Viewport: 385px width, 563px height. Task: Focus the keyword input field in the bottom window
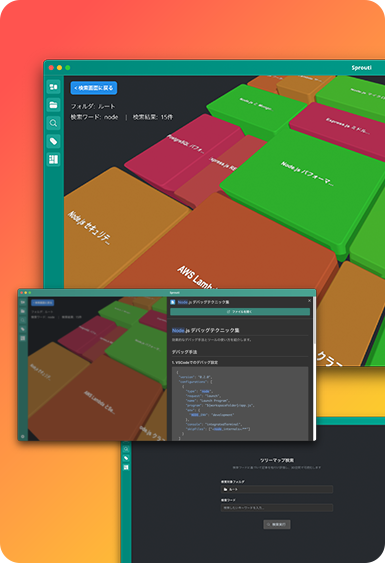coord(277,508)
